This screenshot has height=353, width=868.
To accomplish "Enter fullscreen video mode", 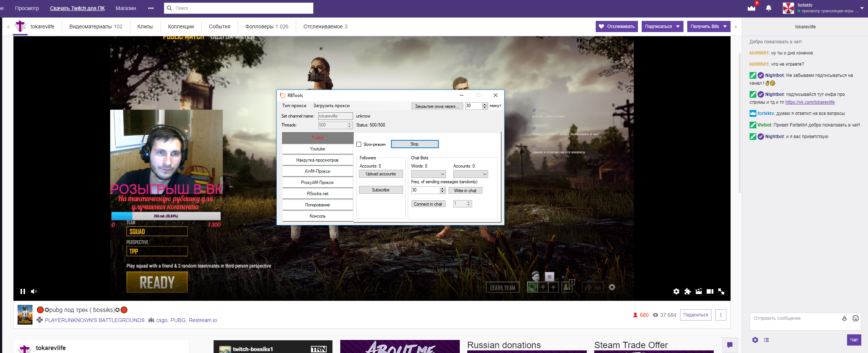I will [721, 291].
